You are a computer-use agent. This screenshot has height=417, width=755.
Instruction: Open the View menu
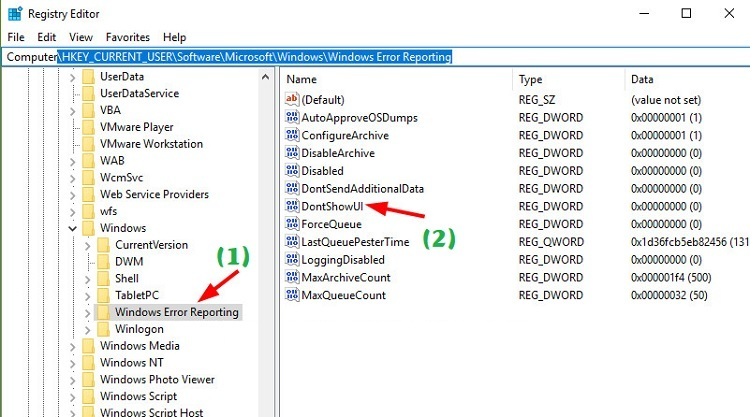pyautogui.click(x=80, y=37)
